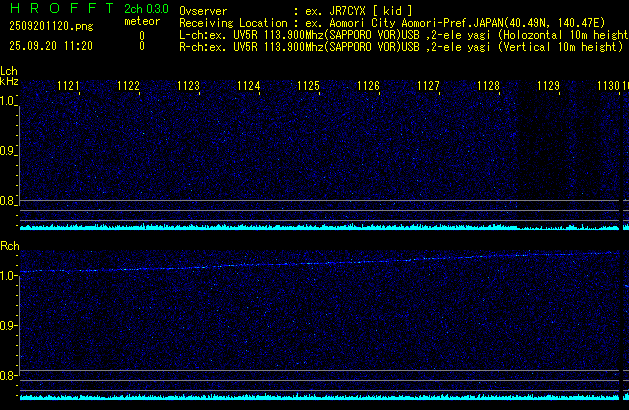Viewport: 629px width, 410px height.
Task: Click the 1127 time marker
Action: click(428, 87)
